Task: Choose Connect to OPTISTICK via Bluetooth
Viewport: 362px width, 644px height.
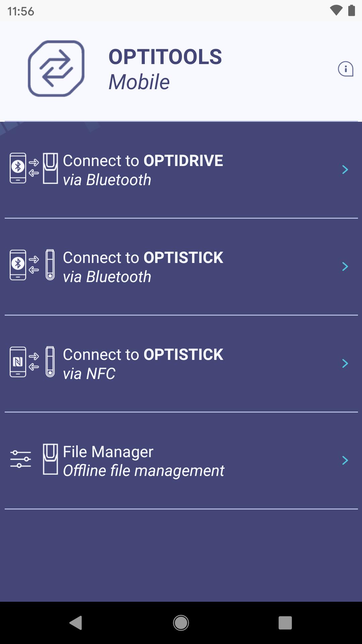Action: [x=143, y=267]
